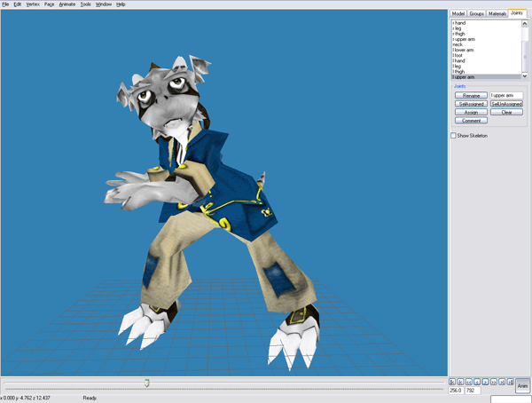Click the coordinates readout in status bar
The width and height of the screenshot is (532, 403).
(26, 398)
